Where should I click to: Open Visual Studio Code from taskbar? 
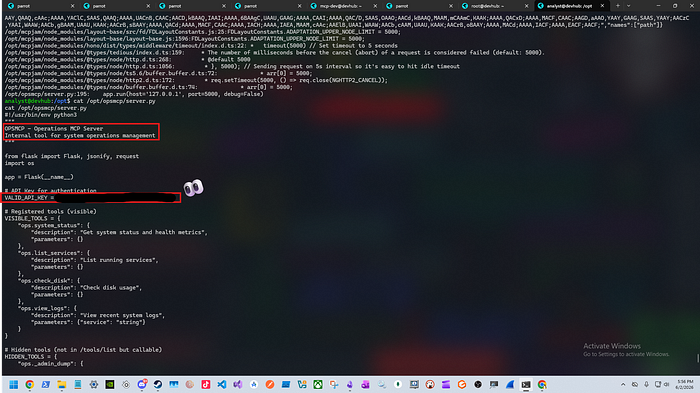[222, 385]
